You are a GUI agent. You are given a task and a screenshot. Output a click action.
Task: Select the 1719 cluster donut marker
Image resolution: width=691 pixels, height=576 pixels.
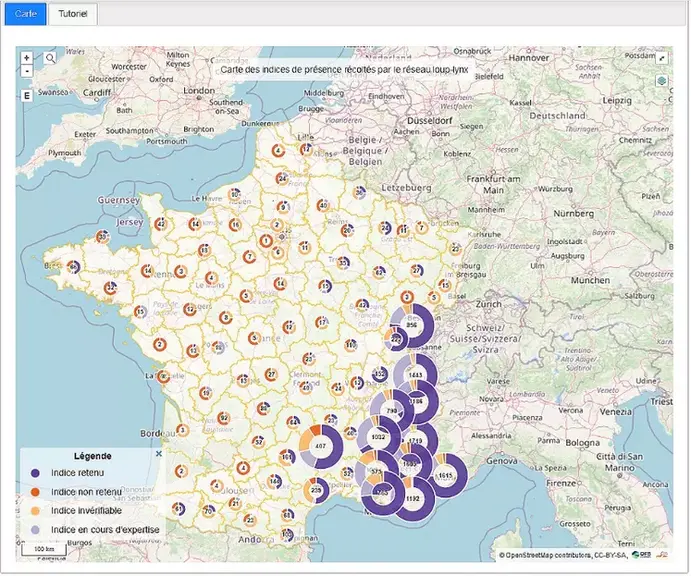click(416, 441)
